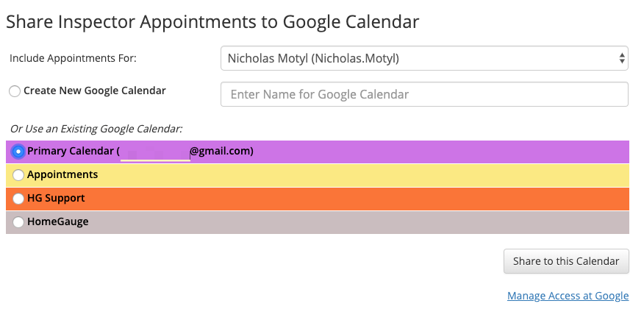Image resolution: width=644 pixels, height=323 pixels.
Task: Click the 'Create New Google Calendar' label
Action: click(x=95, y=91)
